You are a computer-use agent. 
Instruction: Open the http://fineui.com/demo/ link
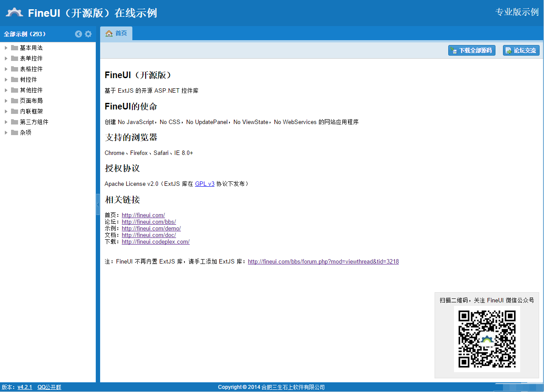tap(151, 229)
